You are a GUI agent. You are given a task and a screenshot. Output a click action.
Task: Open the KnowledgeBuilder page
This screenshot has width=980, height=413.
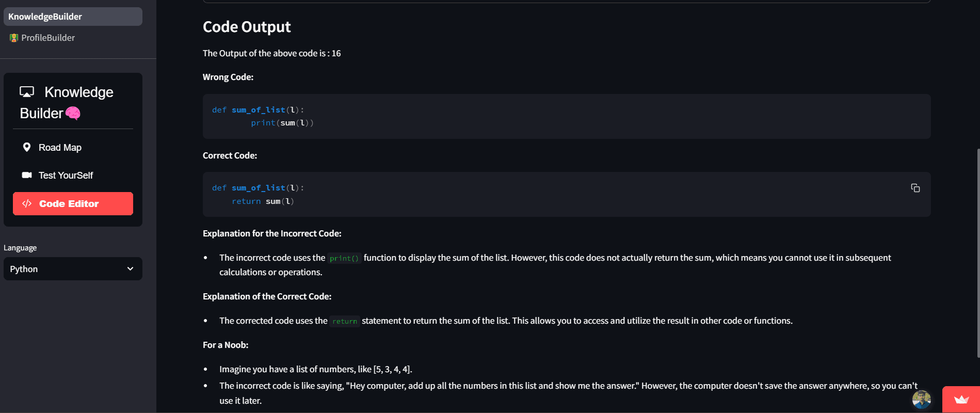tap(73, 17)
